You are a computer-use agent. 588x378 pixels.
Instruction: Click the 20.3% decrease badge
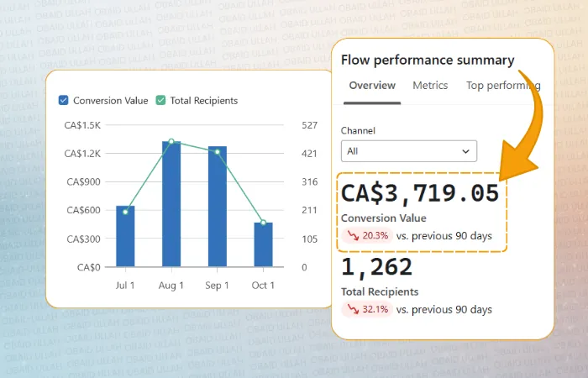pyautogui.click(x=367, y=236)
